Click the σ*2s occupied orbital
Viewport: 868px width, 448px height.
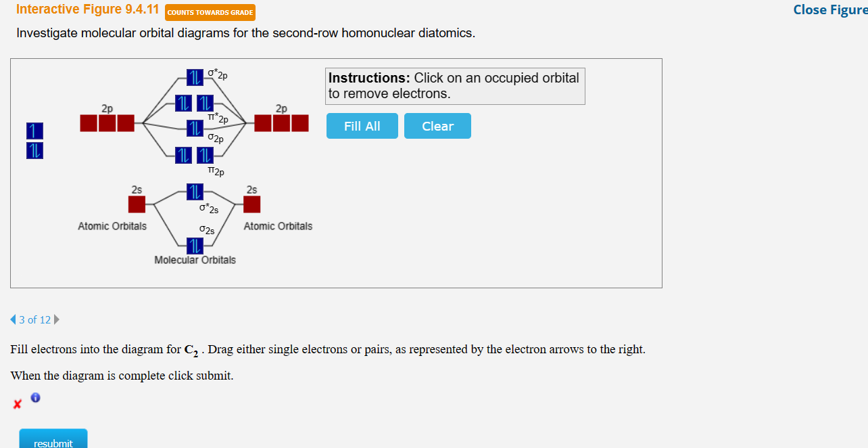194,190
